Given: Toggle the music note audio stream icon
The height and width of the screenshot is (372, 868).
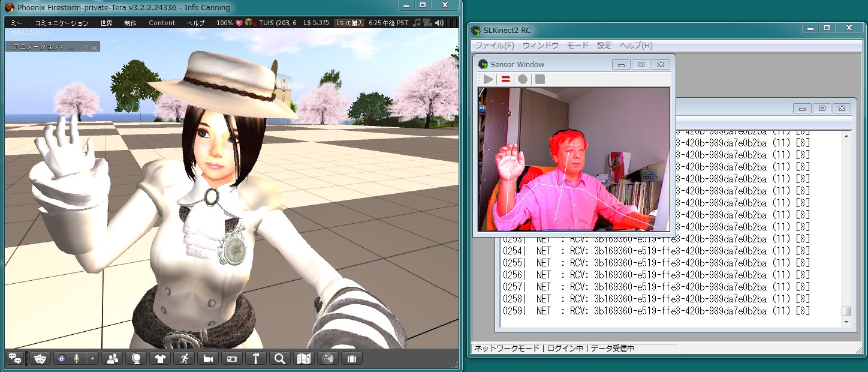Looking at the screenshot, I should pos(417,23).
